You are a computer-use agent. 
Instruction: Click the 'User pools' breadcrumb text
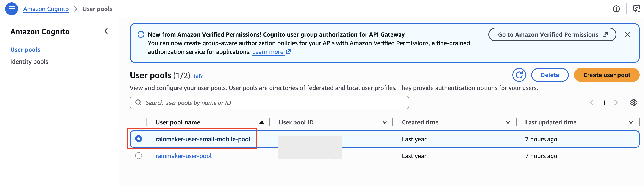97,9
